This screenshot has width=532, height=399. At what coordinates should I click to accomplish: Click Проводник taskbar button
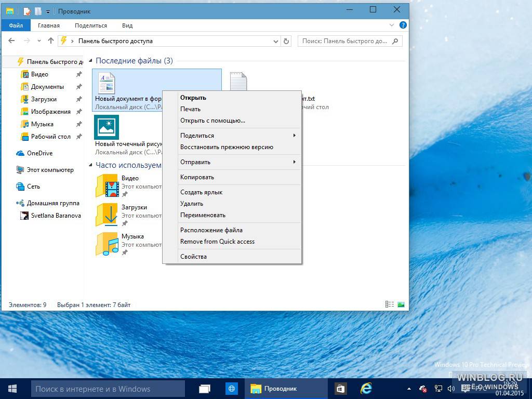coord(286,389)
